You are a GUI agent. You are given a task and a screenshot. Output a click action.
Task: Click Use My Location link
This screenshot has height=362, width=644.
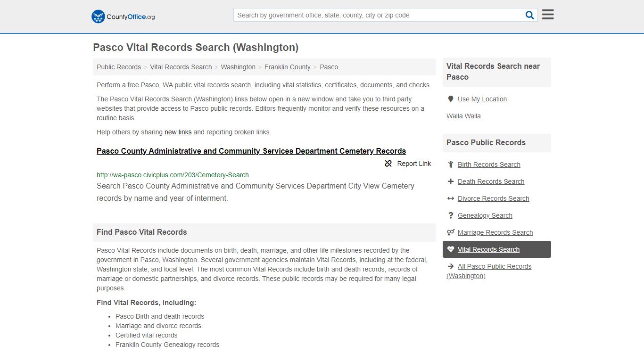pos(482,99)
